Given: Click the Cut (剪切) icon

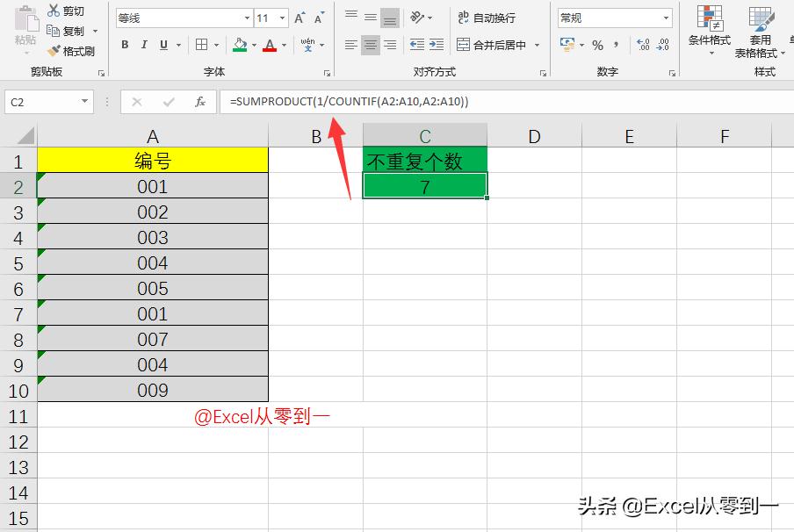Looking at the screenshot, I should click(x=67, y=11).
